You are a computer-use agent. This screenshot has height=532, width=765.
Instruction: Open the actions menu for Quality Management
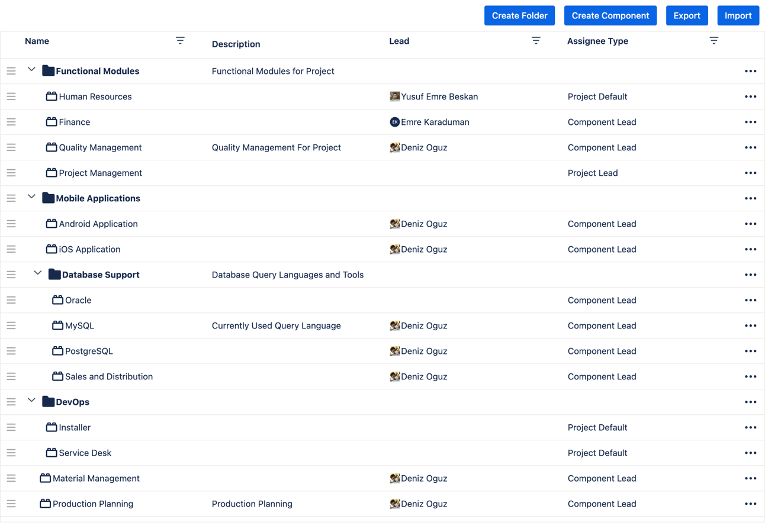[x=750, y=147]
